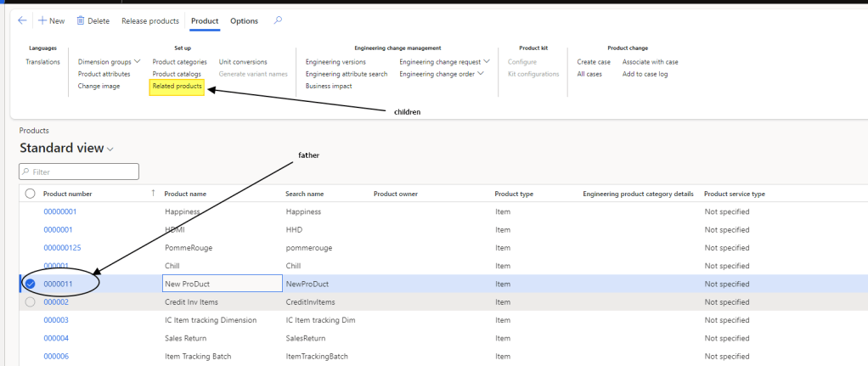Uncheck the selected row 0000011 checkmark

click(31, 284)
